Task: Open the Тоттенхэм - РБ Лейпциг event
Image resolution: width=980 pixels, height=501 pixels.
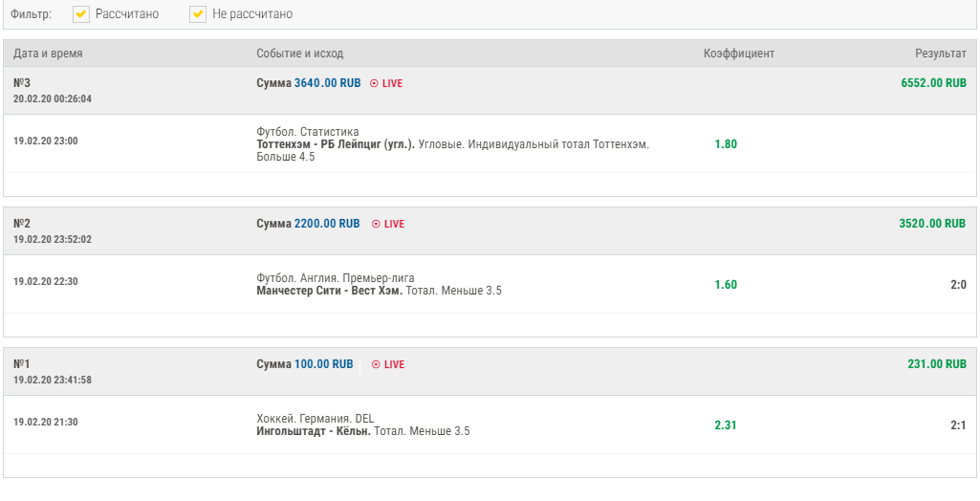Action: tap(336, 144)
